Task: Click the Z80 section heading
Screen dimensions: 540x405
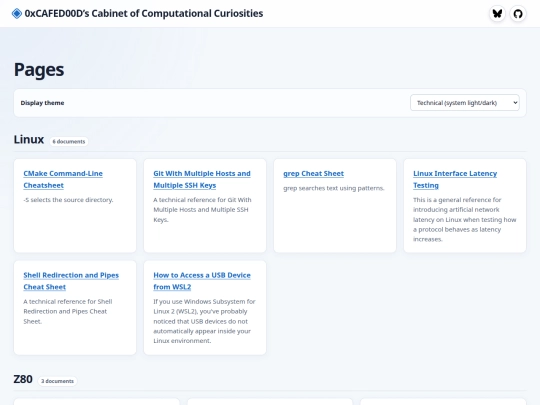Action: [x=23, y=379]
